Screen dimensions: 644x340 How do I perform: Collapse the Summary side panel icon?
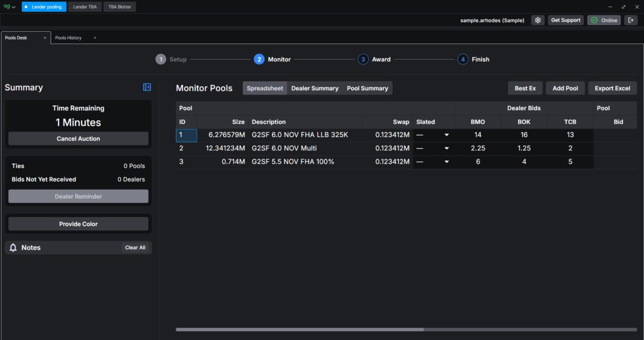[147, 88]
